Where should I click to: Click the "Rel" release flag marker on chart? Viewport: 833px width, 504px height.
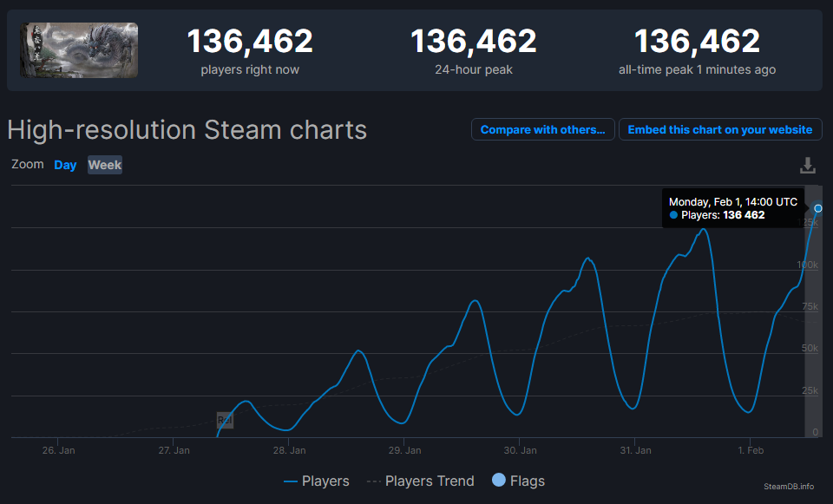point(225,420)
